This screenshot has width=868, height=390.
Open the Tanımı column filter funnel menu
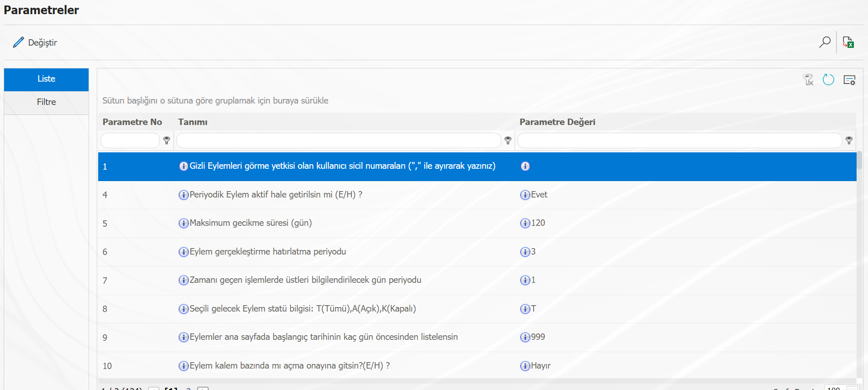point(508,140)
